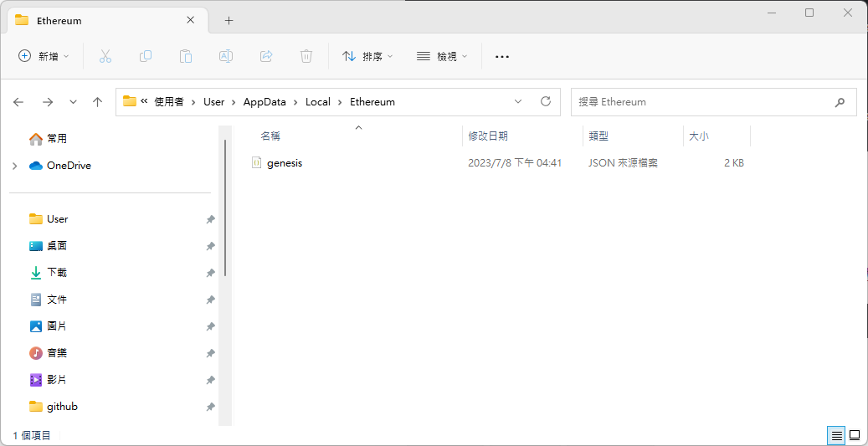Open 影片 (Videos) in sidebar

point(49,380)
